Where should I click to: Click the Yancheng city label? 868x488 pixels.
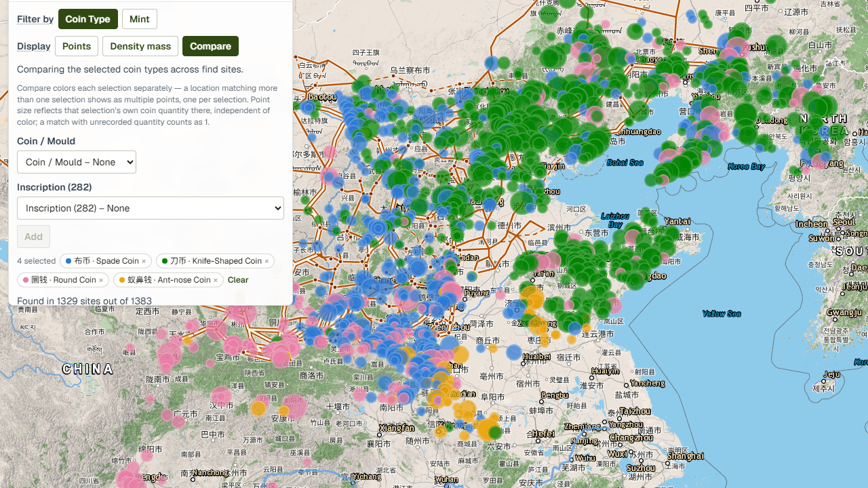[647, 383]
